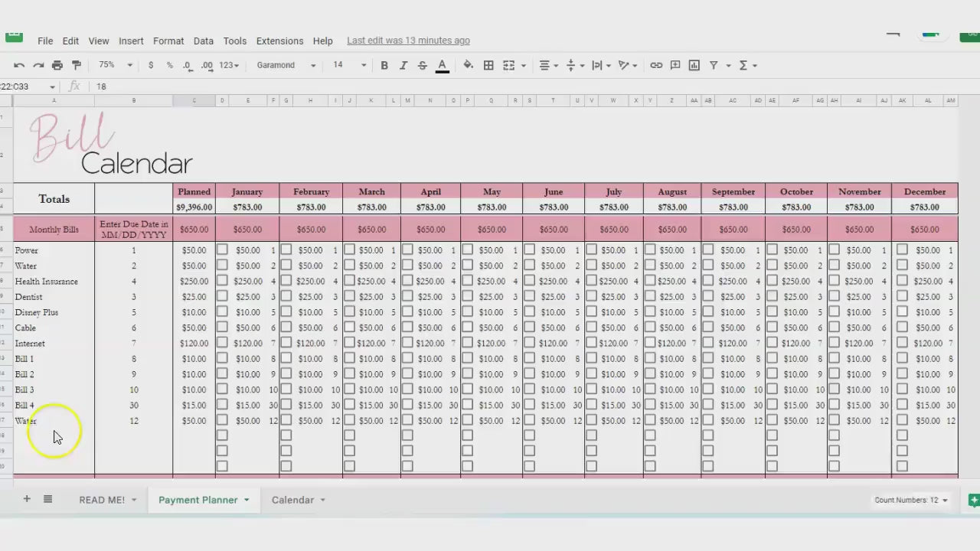Apply italic formatting

coord(403,65)
